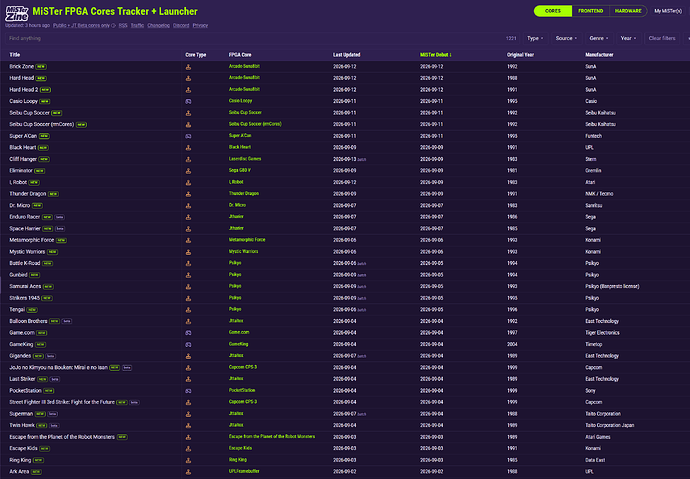
Task: Click arcade icon in the Black Heart row
Action: [188, 148]
